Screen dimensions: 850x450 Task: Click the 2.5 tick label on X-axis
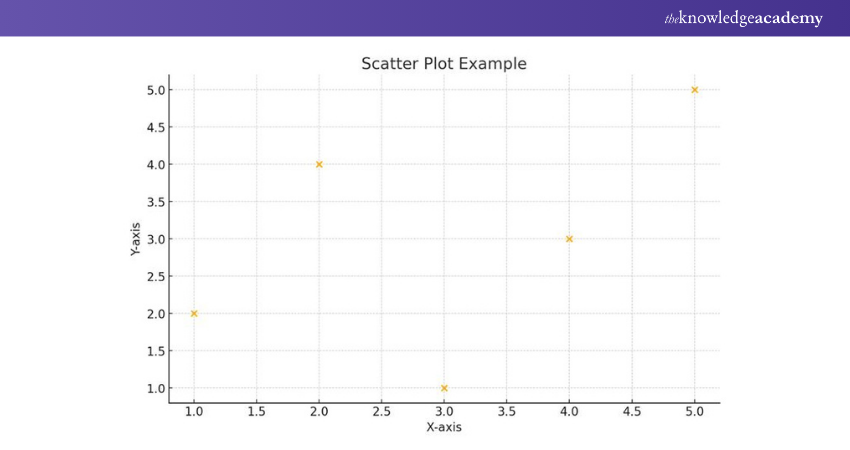click(x=381, y=411)
